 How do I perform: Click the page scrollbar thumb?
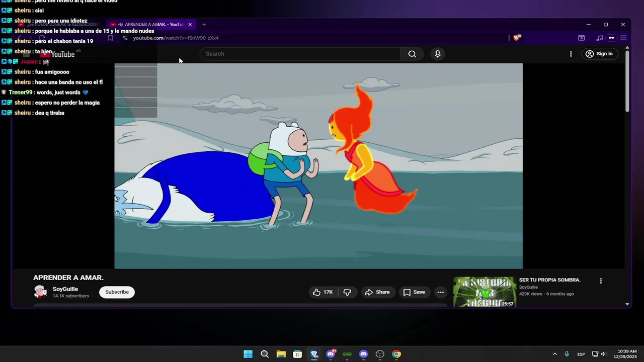627,81
